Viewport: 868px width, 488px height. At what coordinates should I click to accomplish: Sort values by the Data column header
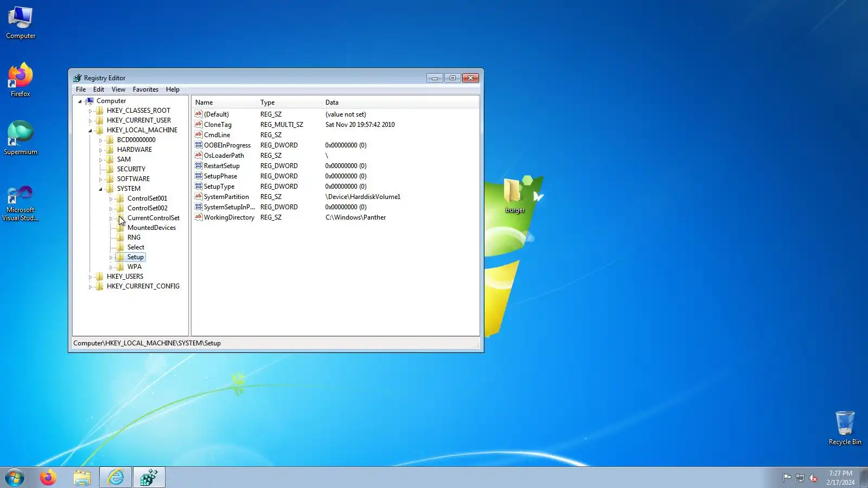[400, 102]
